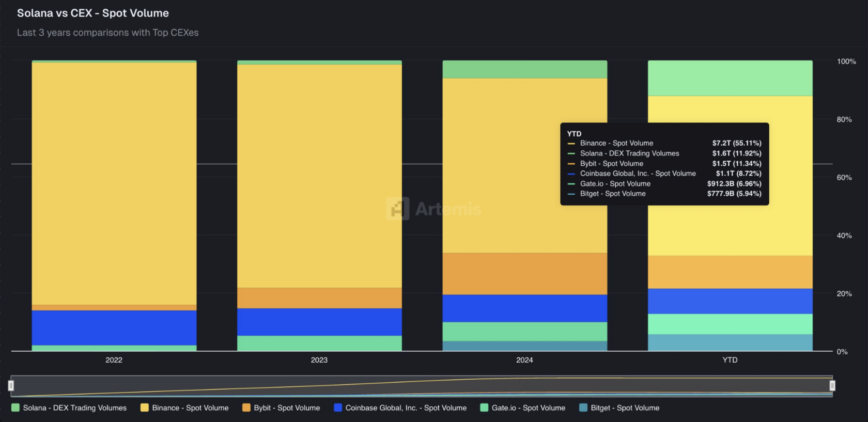Click tooltip row Coinbase $1.1T (8.72%)

pyautogui.click(x=664, y=174)
